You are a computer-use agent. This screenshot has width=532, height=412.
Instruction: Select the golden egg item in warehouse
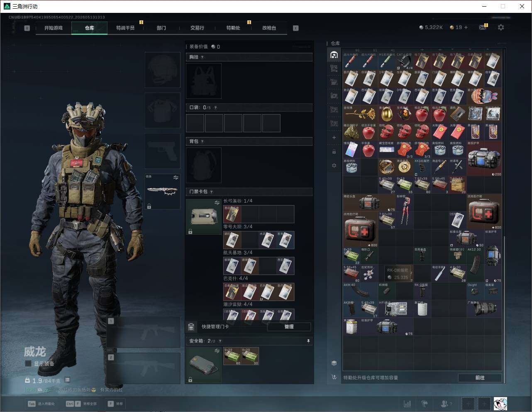tap(387, 114)
